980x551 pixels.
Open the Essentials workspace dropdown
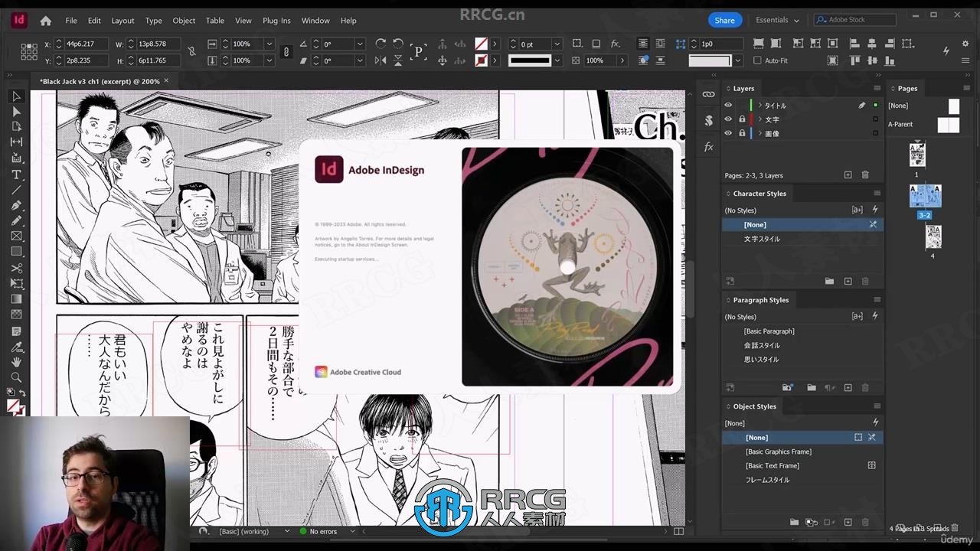click(777, 20)
